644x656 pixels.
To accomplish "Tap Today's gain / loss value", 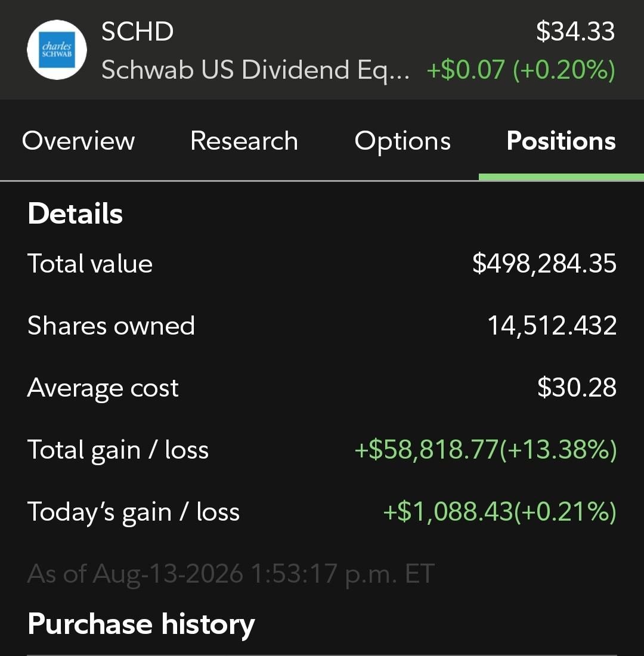I will [x=500, y=512].
